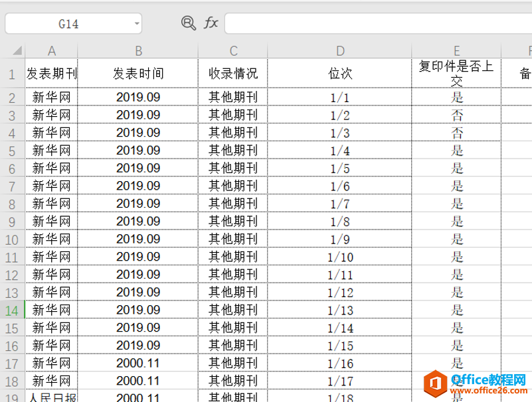532x402 pixels.
Task: Open the Name Box dropdown arrow
Action: pos(137,24)
